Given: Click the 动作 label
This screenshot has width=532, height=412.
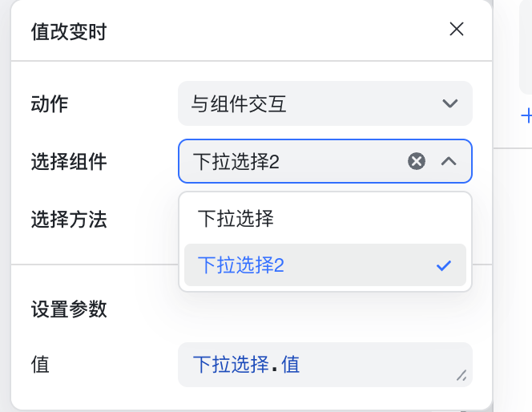Looking at the screenshot, I should tap(50, 103).
